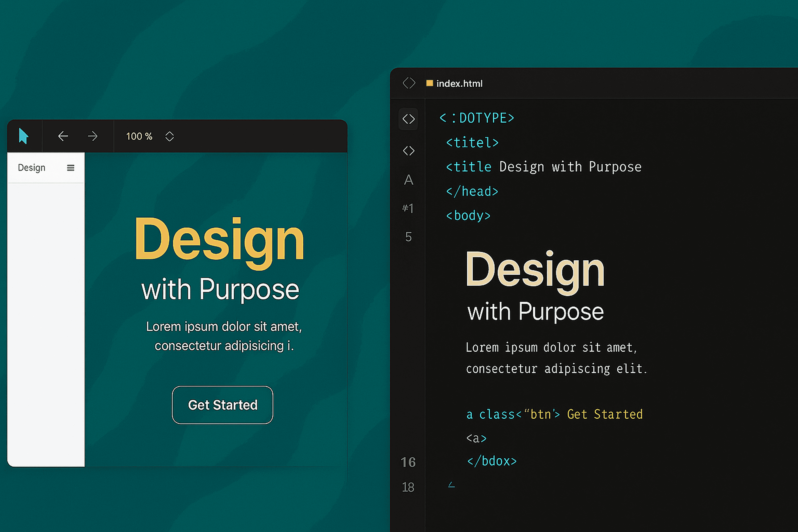Click line number 16 in gutter
Viewport: 798px width, 532px height.
point(408,462)
